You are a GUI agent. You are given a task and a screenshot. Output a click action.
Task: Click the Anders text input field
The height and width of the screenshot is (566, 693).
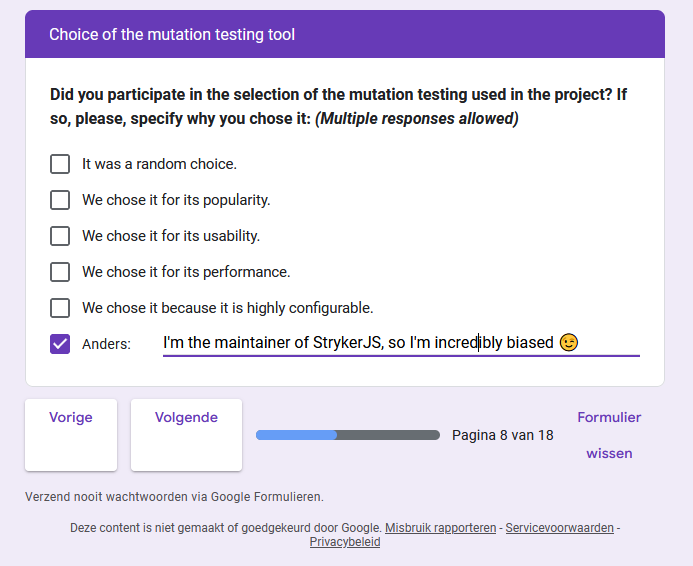pyautogui.click(x=401, y=343)
